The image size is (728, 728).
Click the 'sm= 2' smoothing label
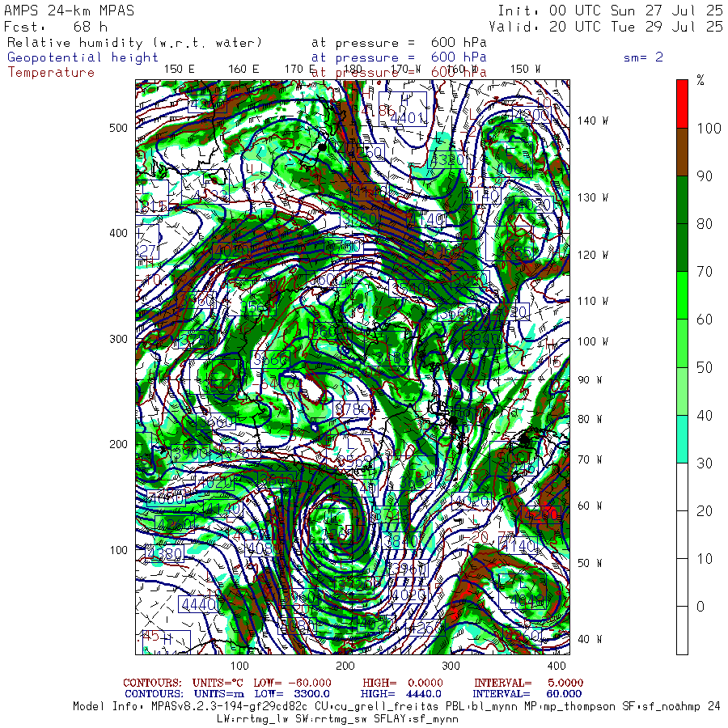click(643, 57)
